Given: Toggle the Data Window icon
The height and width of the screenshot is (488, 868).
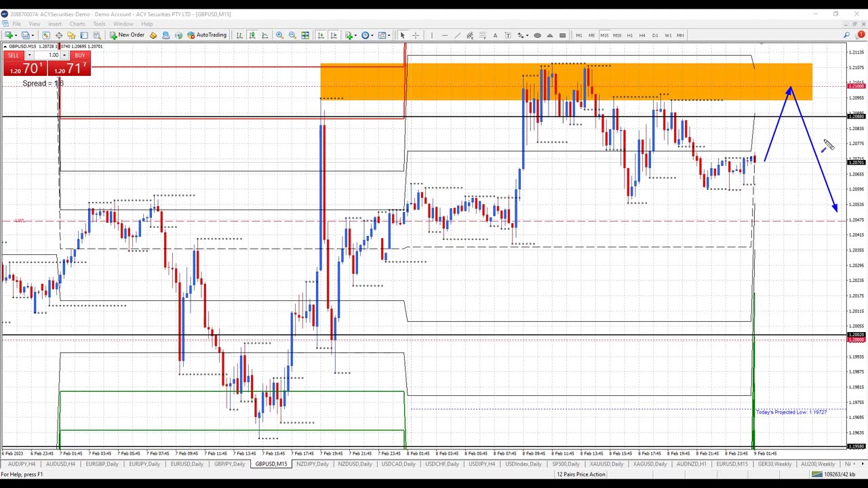Looking at the screenshot, I should [x=59, y=35].
